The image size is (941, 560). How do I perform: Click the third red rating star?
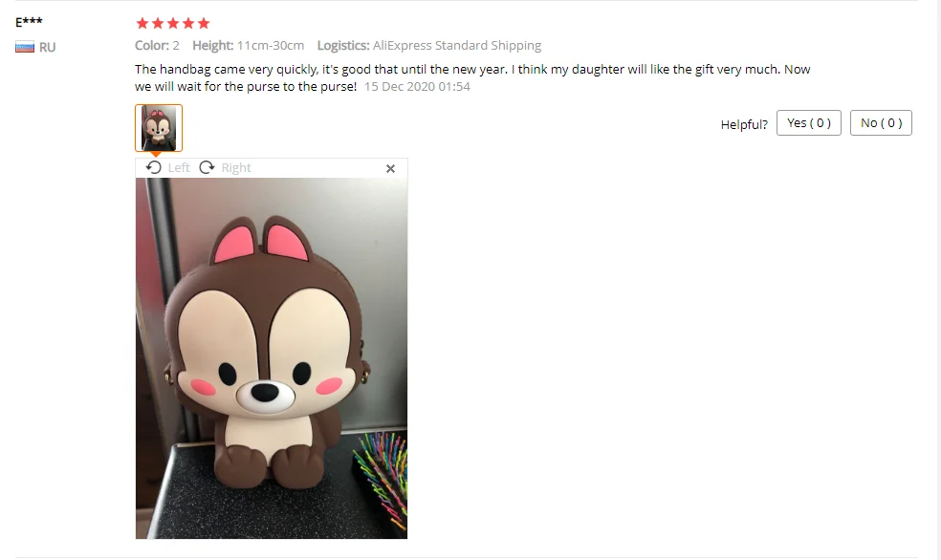pyautogui.click(x=173, y=23)
